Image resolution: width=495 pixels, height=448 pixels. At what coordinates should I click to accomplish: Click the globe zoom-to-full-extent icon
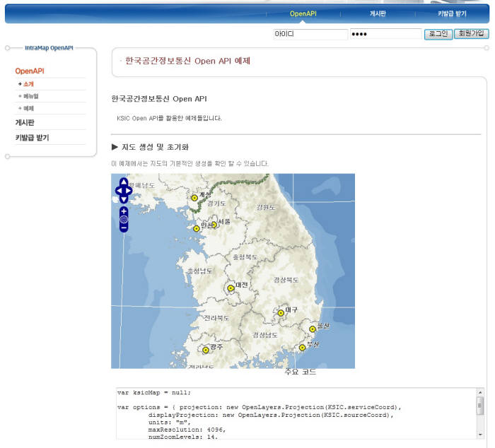(x=124, y=219)
